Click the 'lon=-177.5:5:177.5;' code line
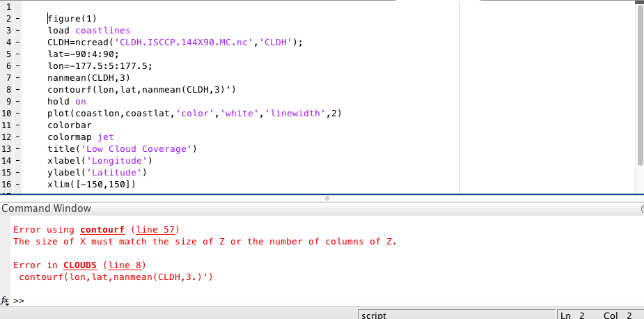 pyautogui.click(x=100, y=65)
